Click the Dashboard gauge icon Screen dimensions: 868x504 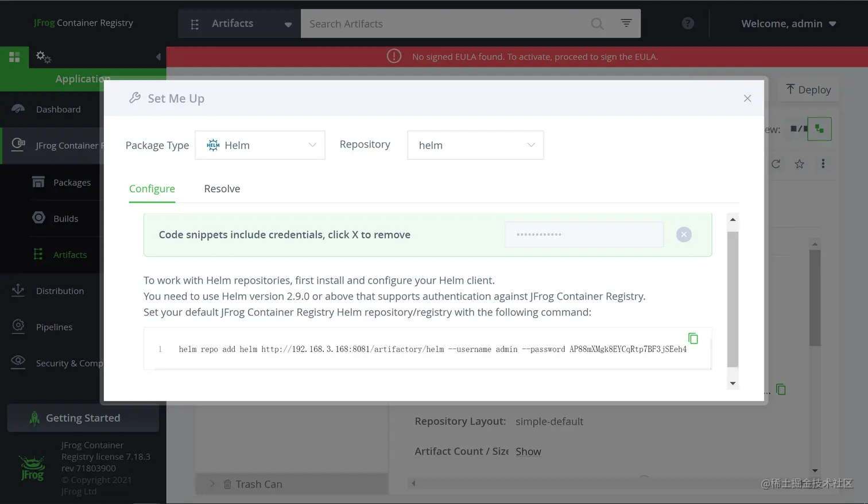click(18, 109)
